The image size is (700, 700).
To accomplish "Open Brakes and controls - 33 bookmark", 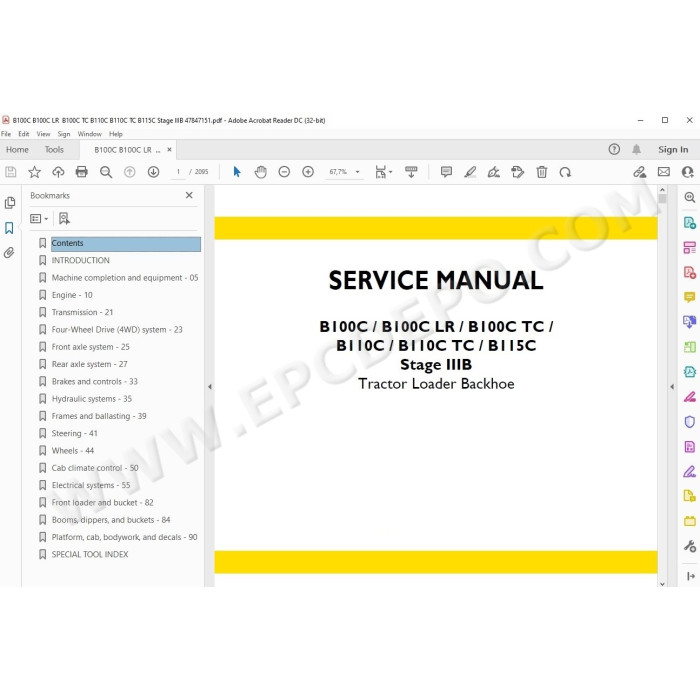I will (x=95, y=382).
